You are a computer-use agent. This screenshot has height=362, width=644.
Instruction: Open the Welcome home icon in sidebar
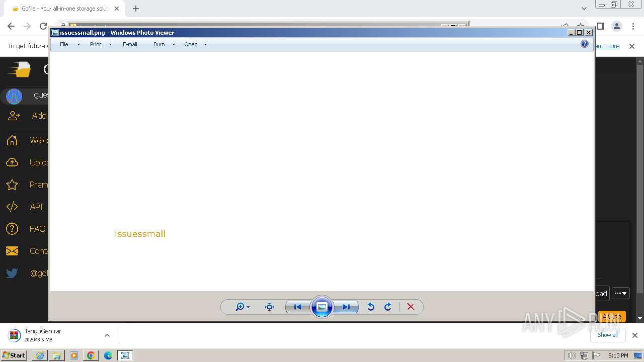12,140
